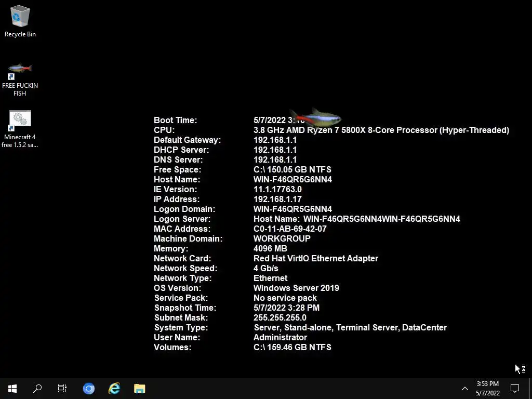Image resolution: width=532 pixels, height=399 pixels.
Task: Open the Windows Start menu
Action: click(12, 389)
